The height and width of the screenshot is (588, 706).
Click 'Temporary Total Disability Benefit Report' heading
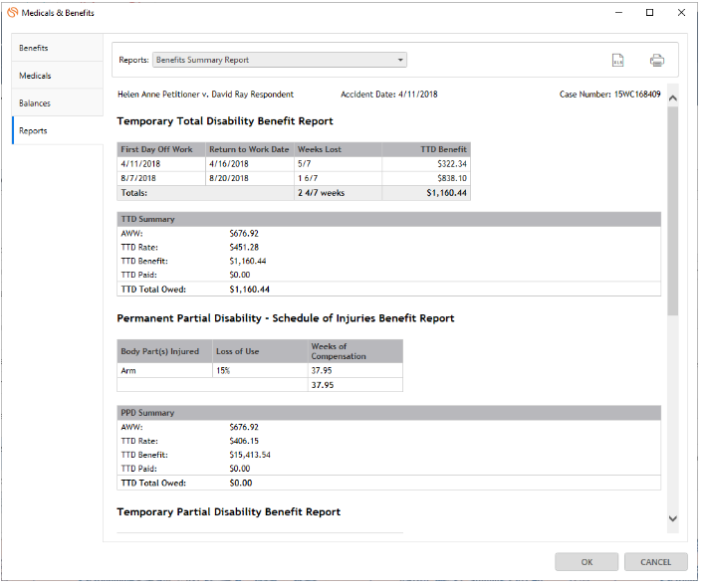[225, 121]
